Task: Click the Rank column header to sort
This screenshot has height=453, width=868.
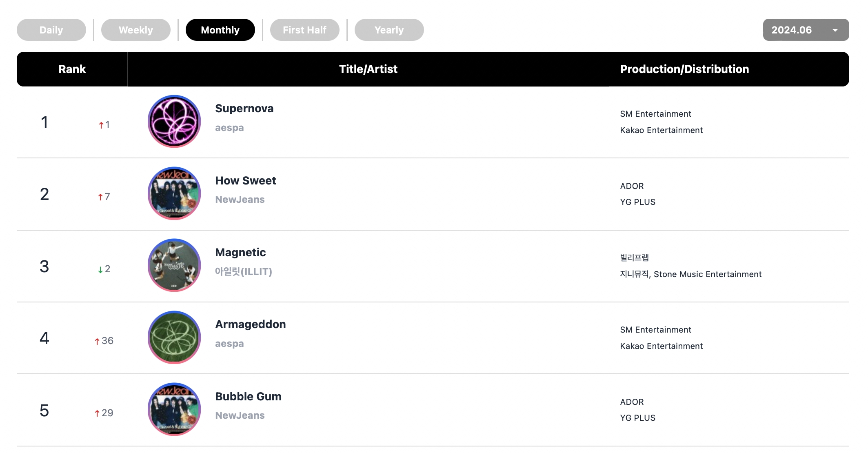Action: (x=71, y=69)
